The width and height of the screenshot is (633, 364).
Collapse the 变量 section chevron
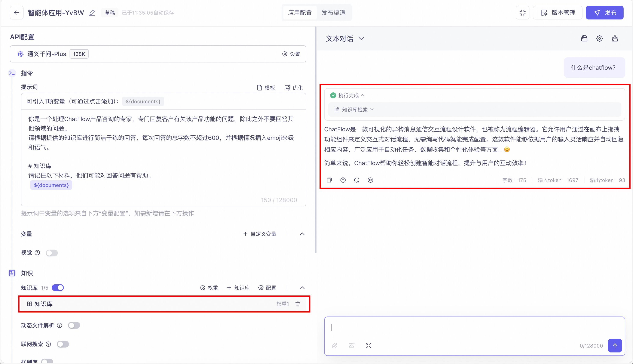302,234
